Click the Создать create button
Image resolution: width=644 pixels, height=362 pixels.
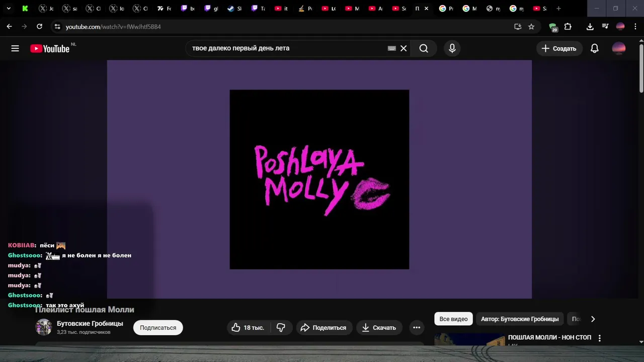559,48
